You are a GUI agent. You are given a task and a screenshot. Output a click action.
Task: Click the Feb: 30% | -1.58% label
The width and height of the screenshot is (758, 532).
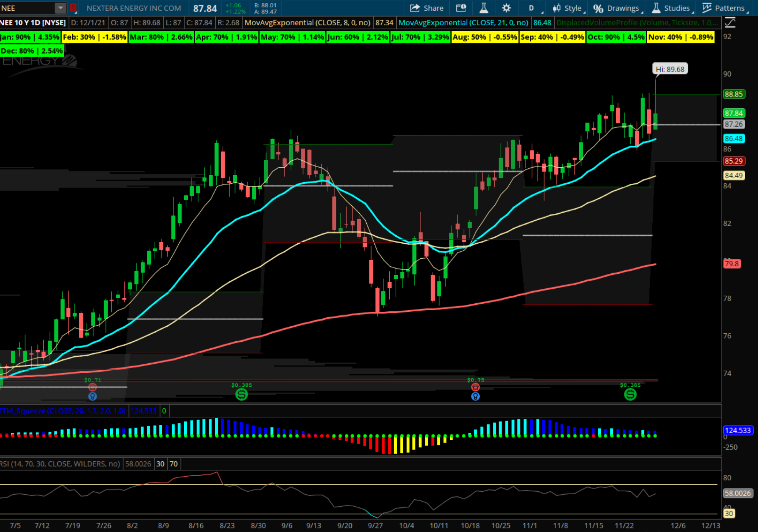94,37
